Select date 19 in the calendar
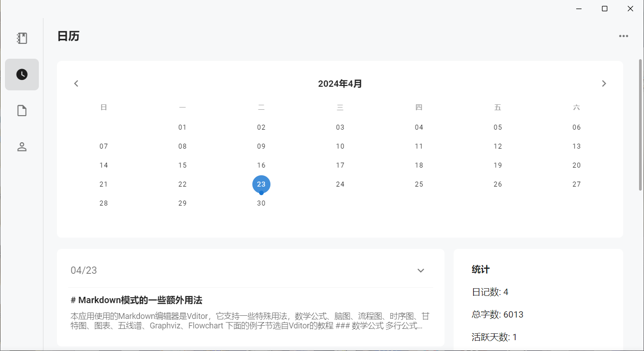The image size is (644, 351). (x=498, y=165)
